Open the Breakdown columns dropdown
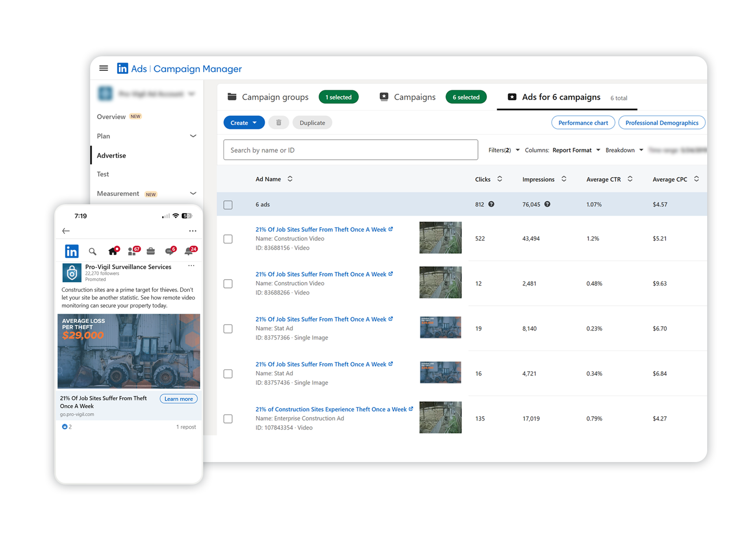Screen dimensions: 756x540 (624, 150)
